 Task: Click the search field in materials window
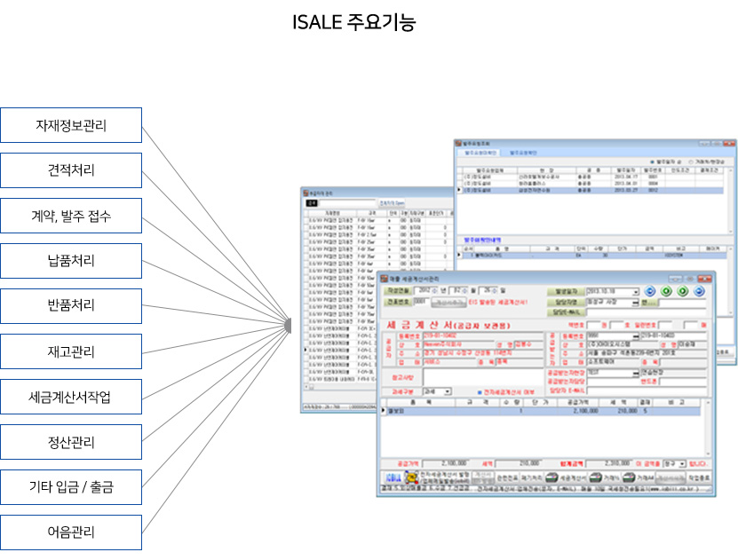click(x=348, y=203)
